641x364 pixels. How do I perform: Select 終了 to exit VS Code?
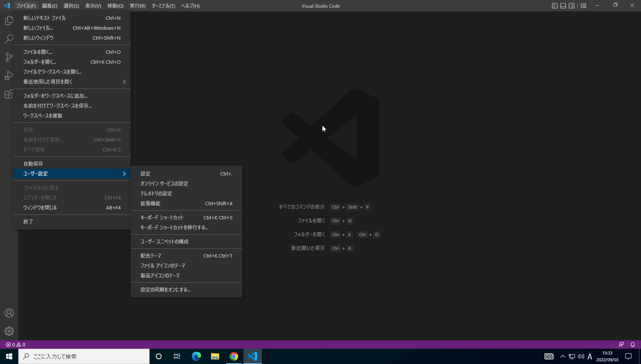coord(72,222)
